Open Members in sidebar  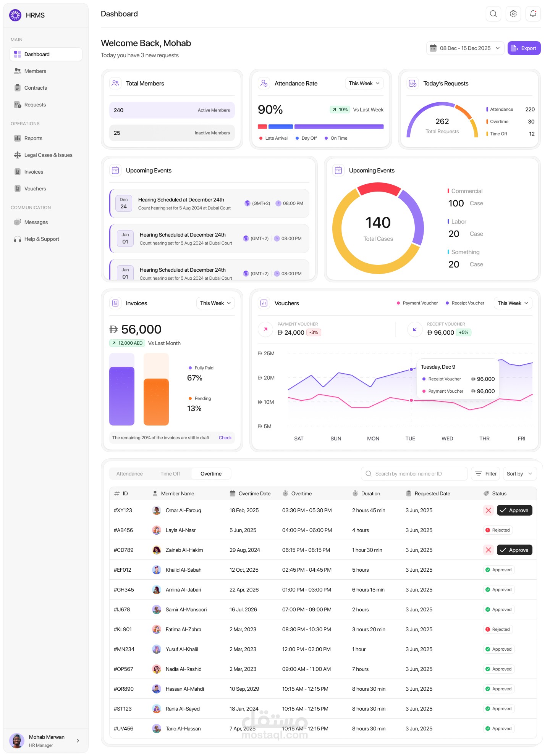46,71
